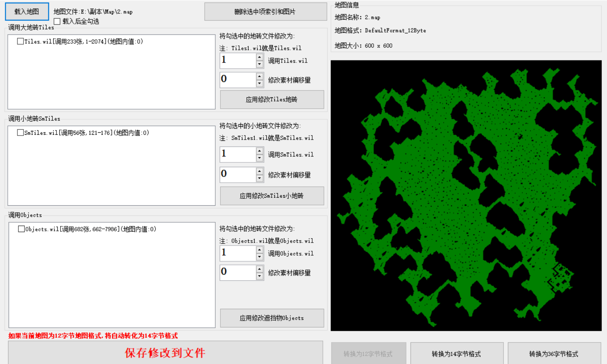Focus the Tiles 修改素材偏移量 input field
The width and height of the screenshot is (607, 364).
pyautogui.click(x=238, y=80)
